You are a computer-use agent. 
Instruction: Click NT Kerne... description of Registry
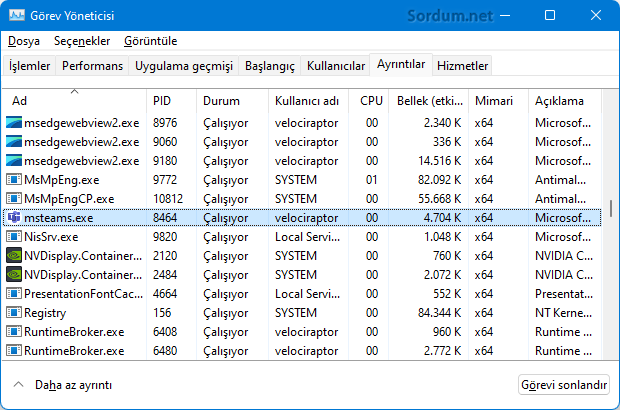pos(563,313)
